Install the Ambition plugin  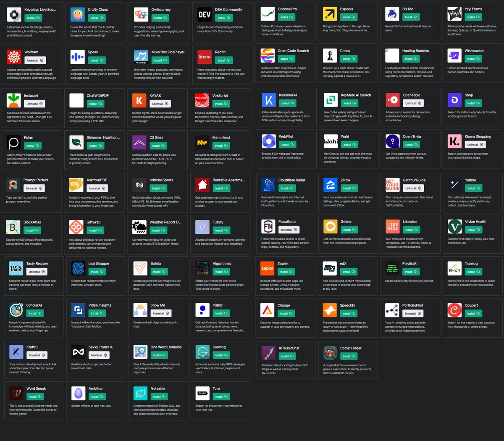97,396
